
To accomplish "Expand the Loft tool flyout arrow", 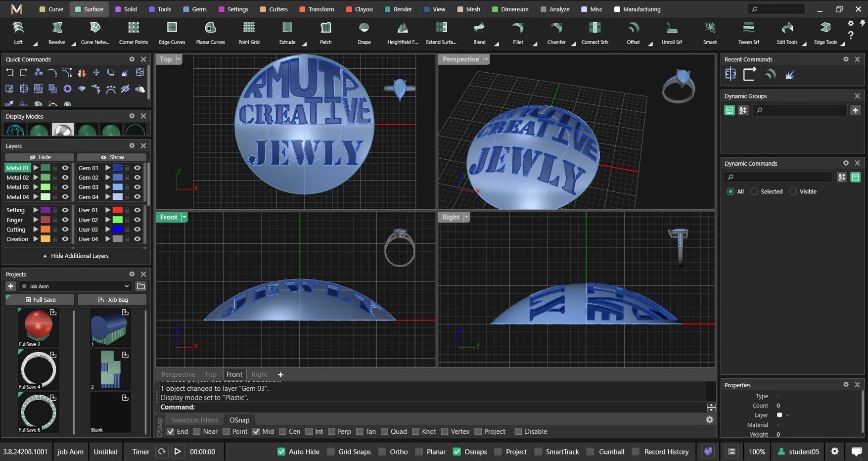I will pyautogui.click(x=35, y=44).
